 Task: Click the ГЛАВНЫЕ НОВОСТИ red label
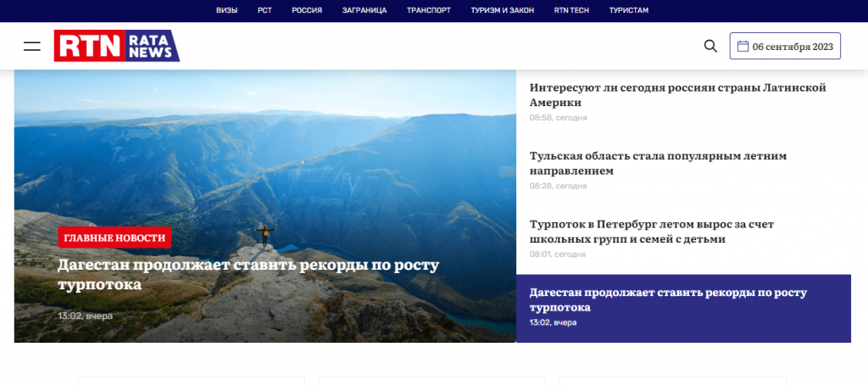click(114, 238)
